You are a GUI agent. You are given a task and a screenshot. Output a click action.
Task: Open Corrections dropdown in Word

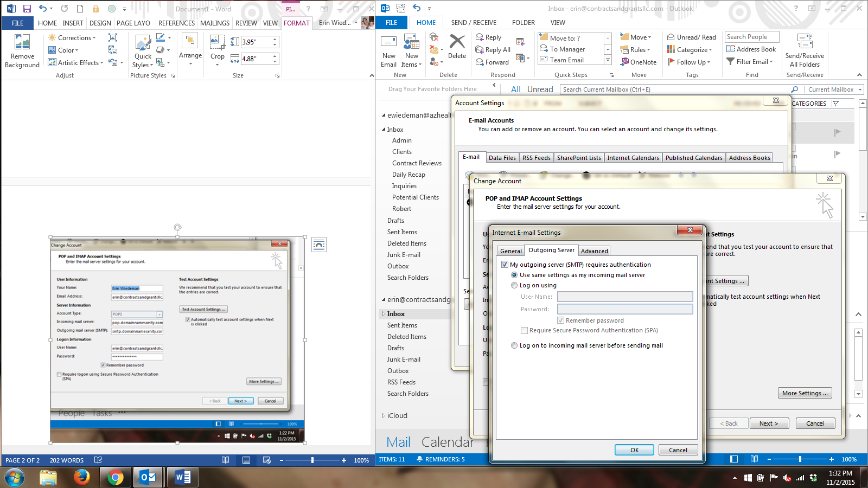click(72, 38)
